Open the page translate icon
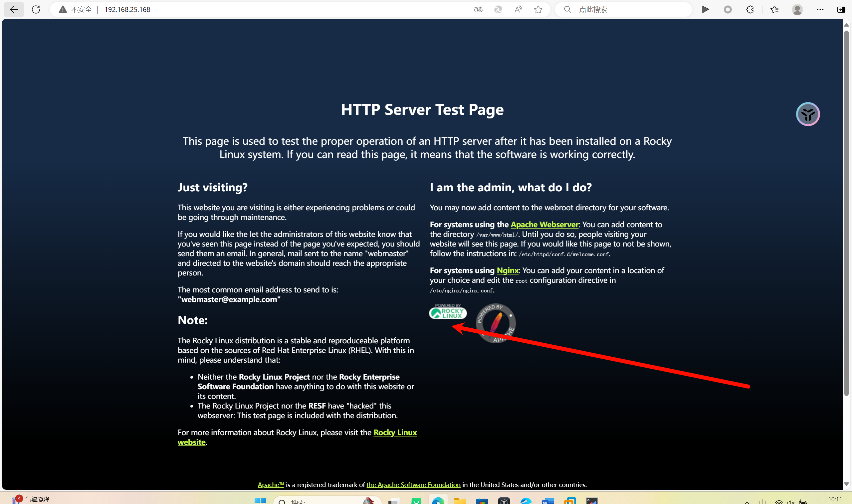This screenshot has height=504, width=852. pyautogui.click(x=478, y=10)
